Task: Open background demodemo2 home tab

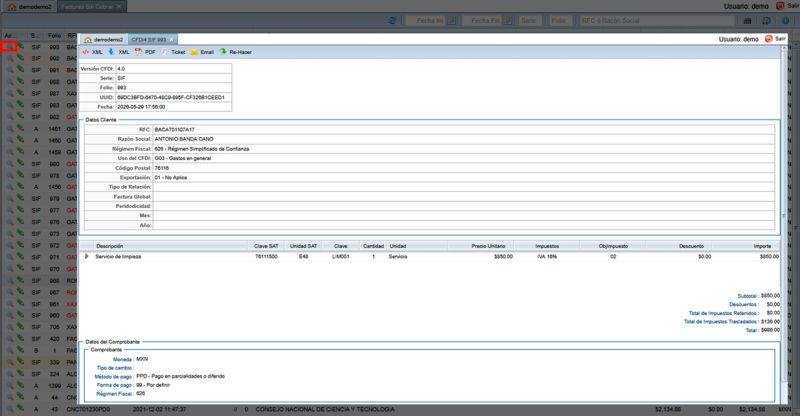Action: tap(30, 7)
